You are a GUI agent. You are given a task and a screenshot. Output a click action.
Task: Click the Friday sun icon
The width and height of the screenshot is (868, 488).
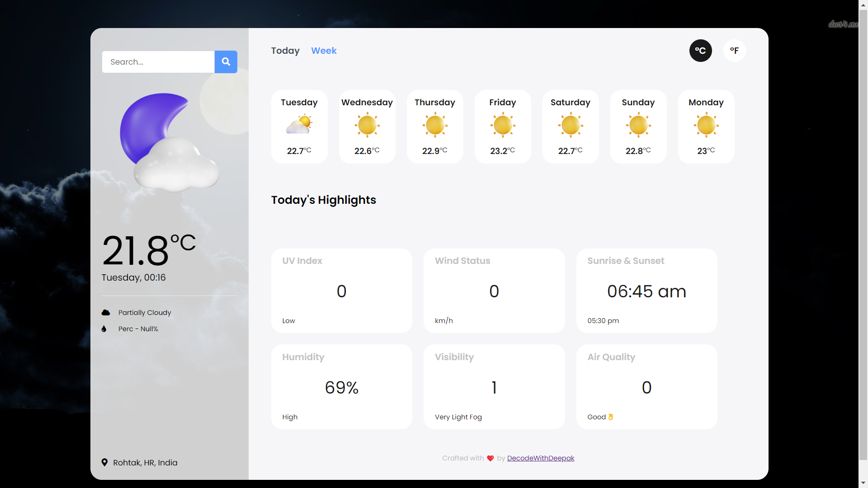[503, 125]
